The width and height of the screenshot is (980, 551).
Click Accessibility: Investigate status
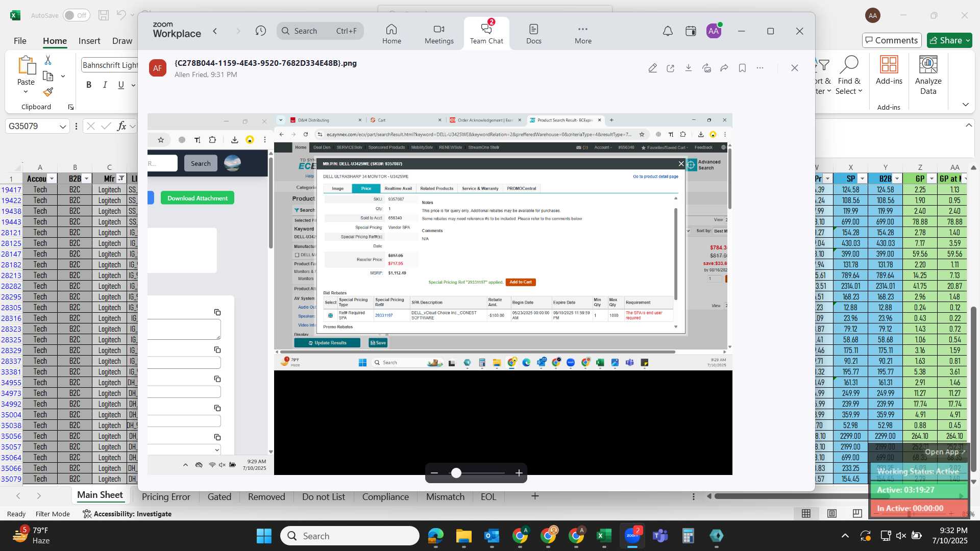click(x=127, y=514)
